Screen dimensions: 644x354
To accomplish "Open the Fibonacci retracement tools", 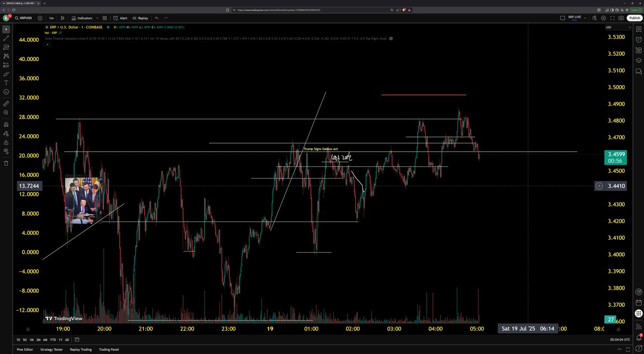I will pos(6,47).
